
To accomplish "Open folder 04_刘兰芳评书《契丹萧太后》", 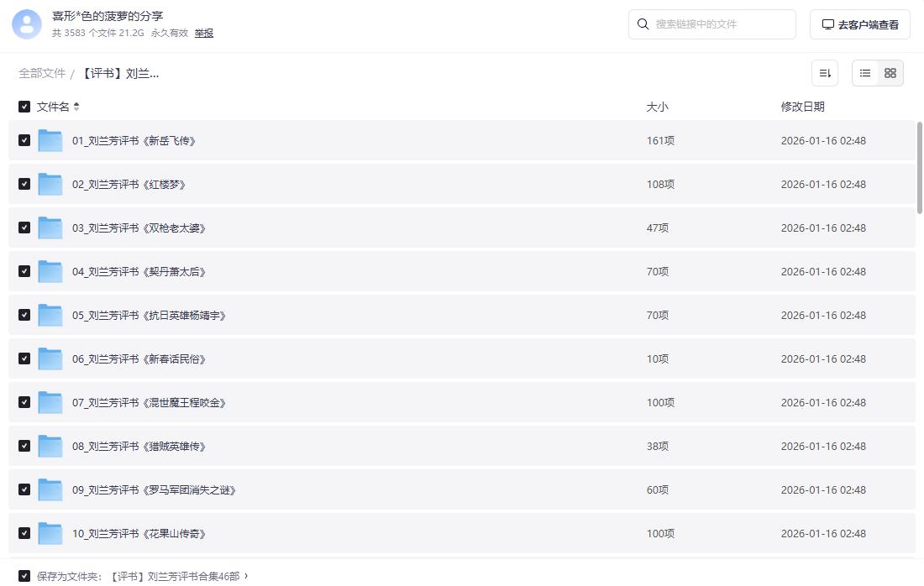I will [139, 271].
